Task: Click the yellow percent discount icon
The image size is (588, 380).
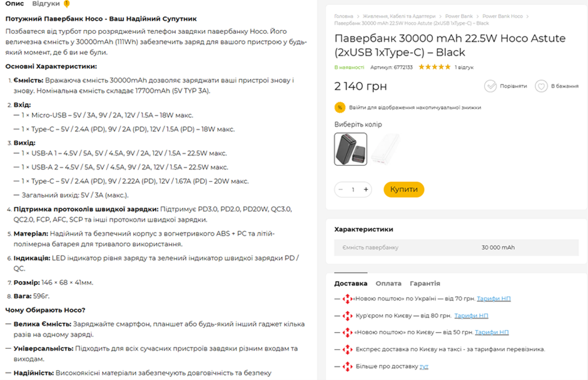Action: (x=340, y=107)
